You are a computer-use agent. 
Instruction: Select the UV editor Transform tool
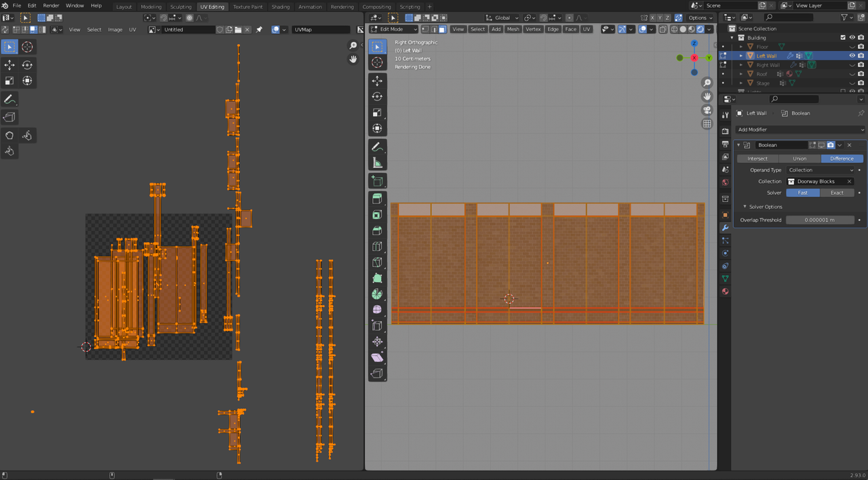pos(27,81)
